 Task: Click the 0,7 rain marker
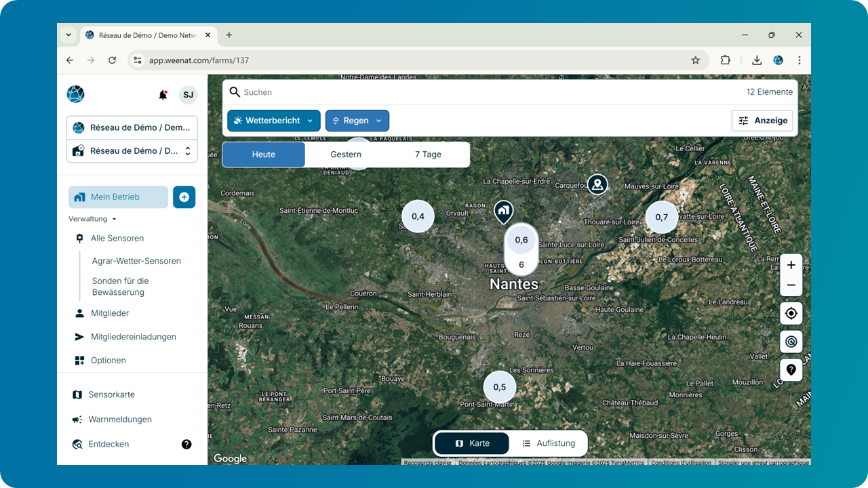click(662, 218)
